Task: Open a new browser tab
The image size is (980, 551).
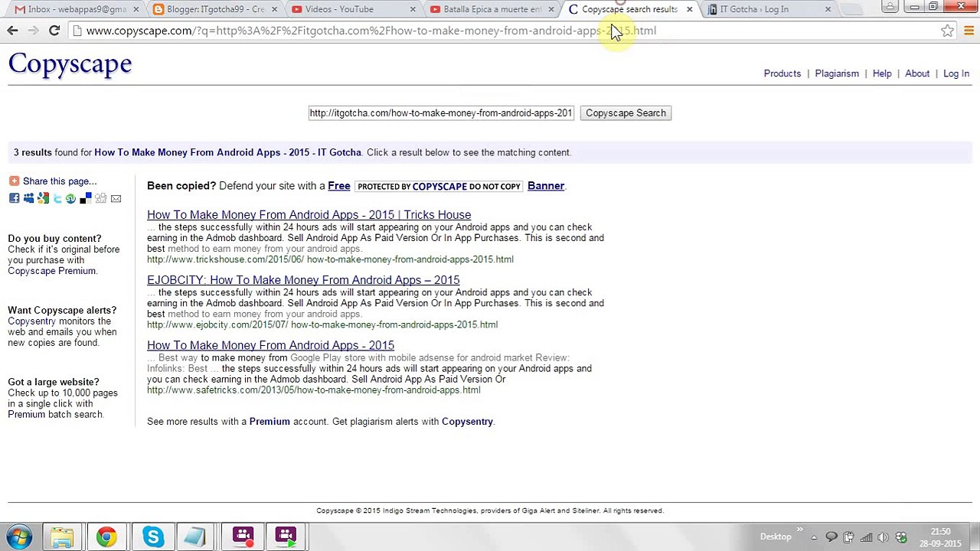Action: coord(852,9)
